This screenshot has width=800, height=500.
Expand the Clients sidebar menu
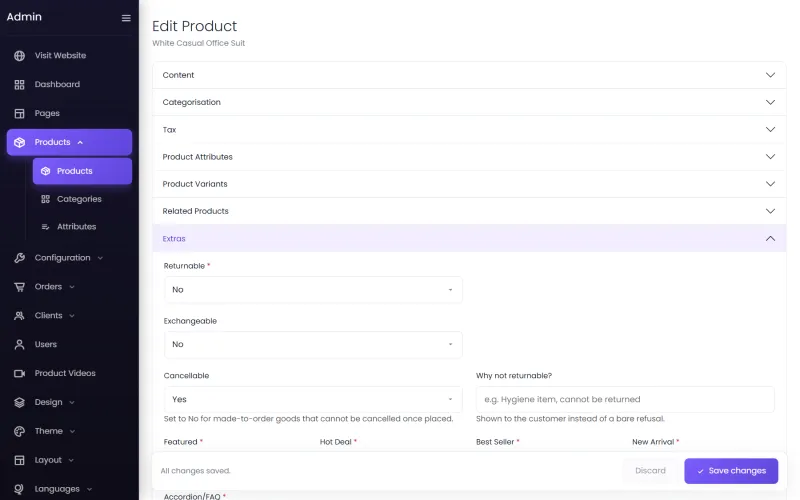point(69,316)
